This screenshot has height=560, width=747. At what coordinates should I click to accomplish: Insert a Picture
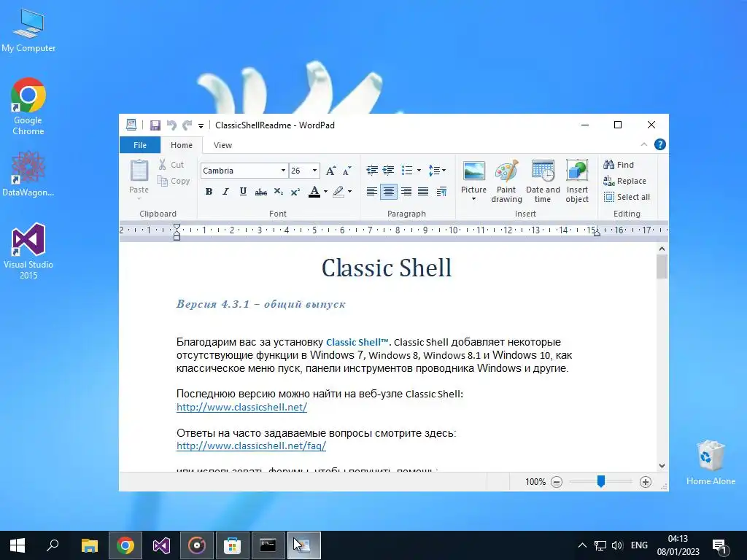473,175
